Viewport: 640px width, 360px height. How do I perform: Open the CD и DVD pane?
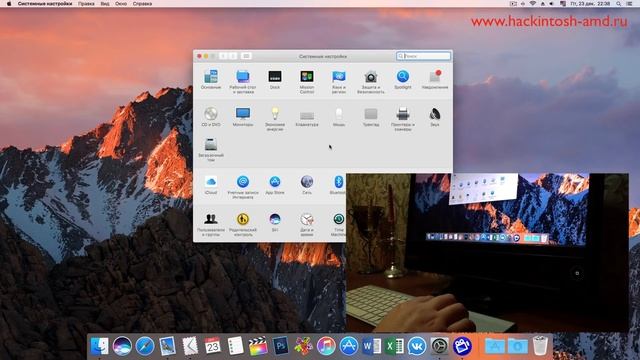[x=211, y=116]
